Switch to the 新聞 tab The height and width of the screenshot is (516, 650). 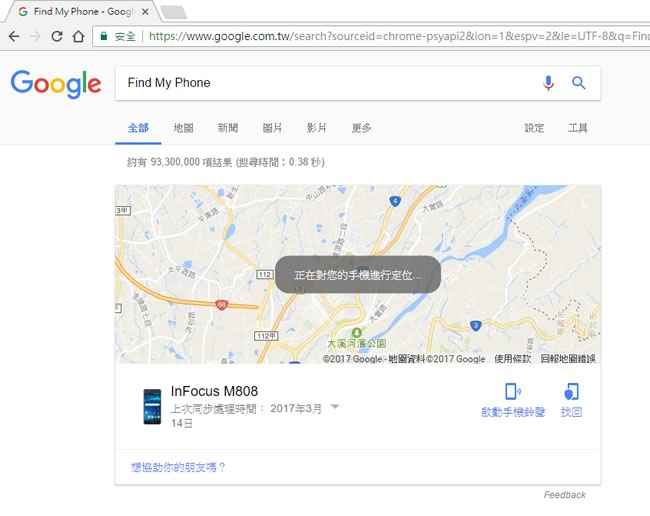pyautogui.click(x=228, y=128)
